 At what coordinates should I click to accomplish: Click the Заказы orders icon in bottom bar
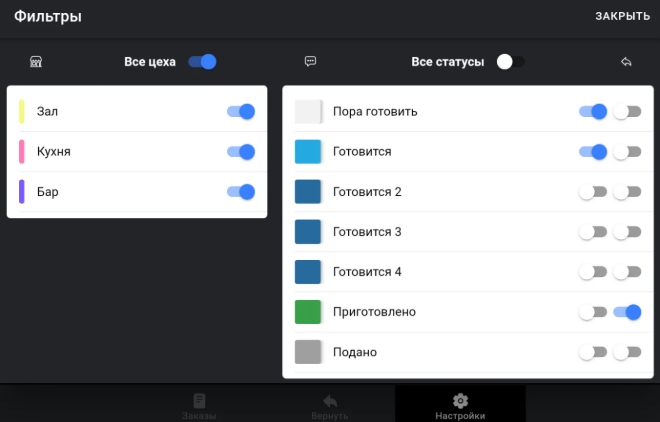[199, 399]
